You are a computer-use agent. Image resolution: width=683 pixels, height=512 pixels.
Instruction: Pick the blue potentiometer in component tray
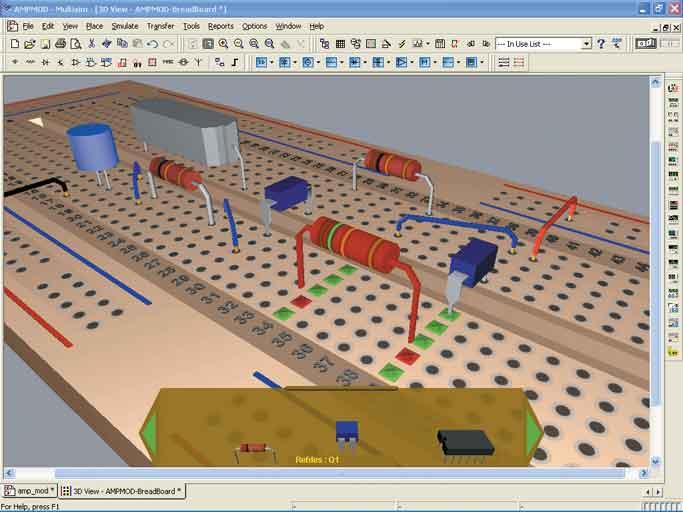pos(346,432)
